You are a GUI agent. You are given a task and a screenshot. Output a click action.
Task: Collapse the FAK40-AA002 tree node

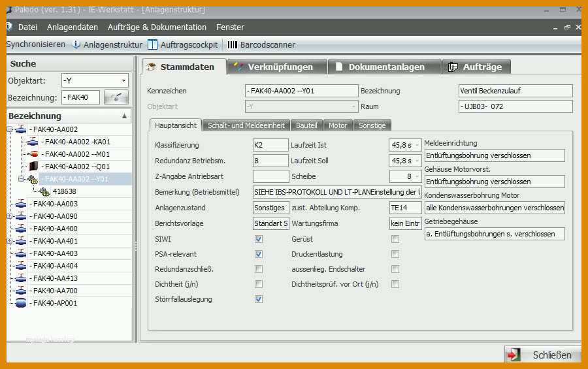point(10,129)
